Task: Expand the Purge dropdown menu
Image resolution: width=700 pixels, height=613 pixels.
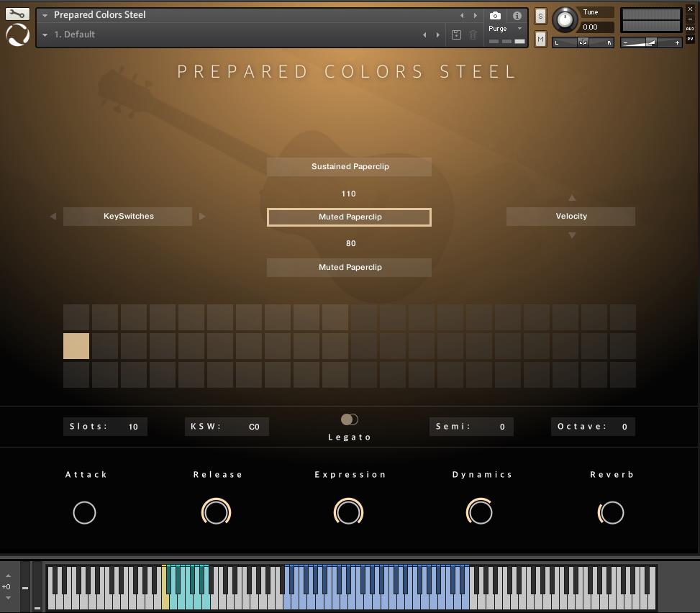Action: [x=519, y=29]
